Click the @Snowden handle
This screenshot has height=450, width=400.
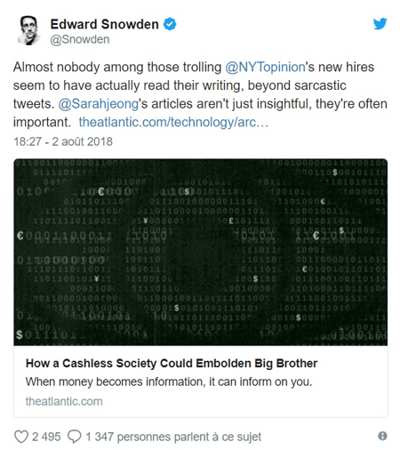point(80,39)
